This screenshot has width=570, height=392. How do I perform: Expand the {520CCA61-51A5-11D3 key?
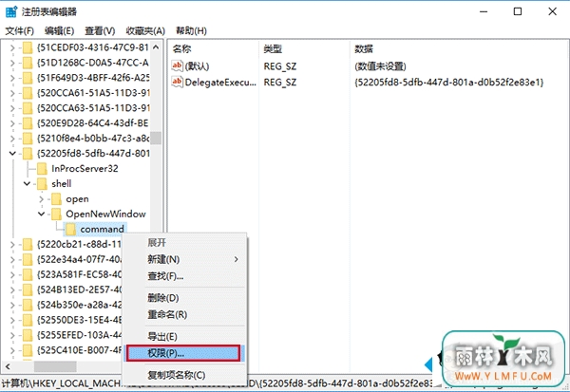12,93
